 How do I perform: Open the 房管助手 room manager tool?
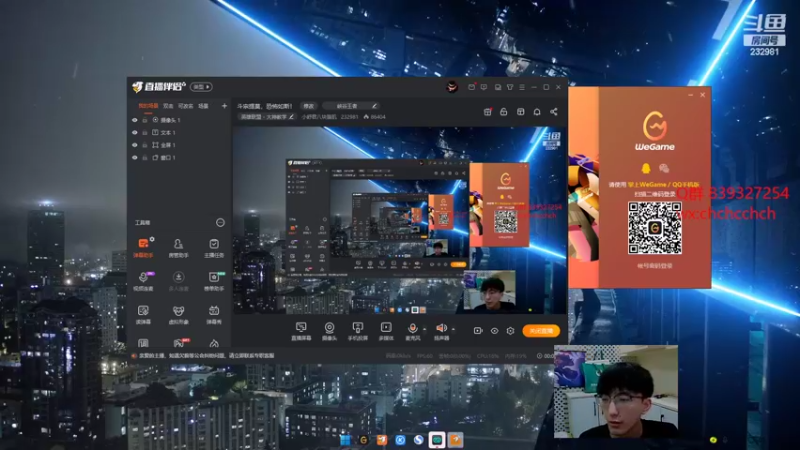[179, 247]
